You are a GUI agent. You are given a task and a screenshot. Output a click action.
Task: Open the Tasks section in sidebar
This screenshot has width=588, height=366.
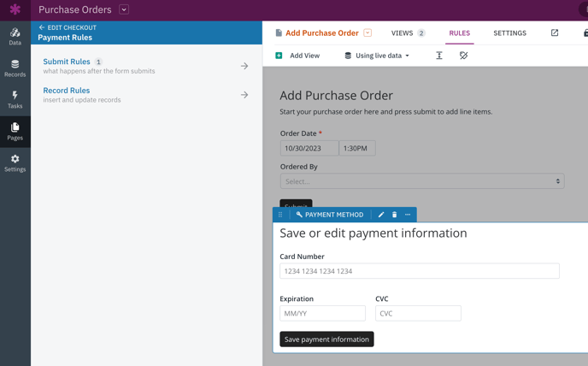coord(15,100)
